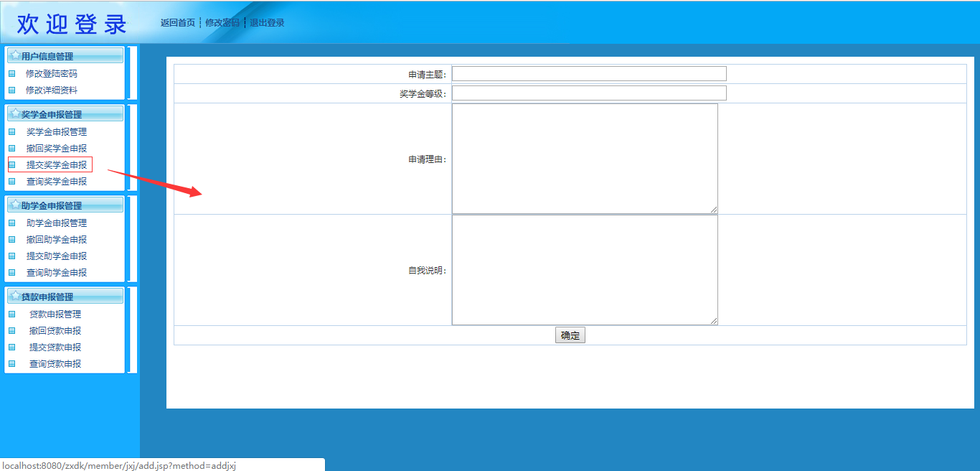Viewport: 980px width, 471px height.
Task: Go to 查询奖学金申报 in sidebar
Action: pyautogui.click(x=57, y=182)
